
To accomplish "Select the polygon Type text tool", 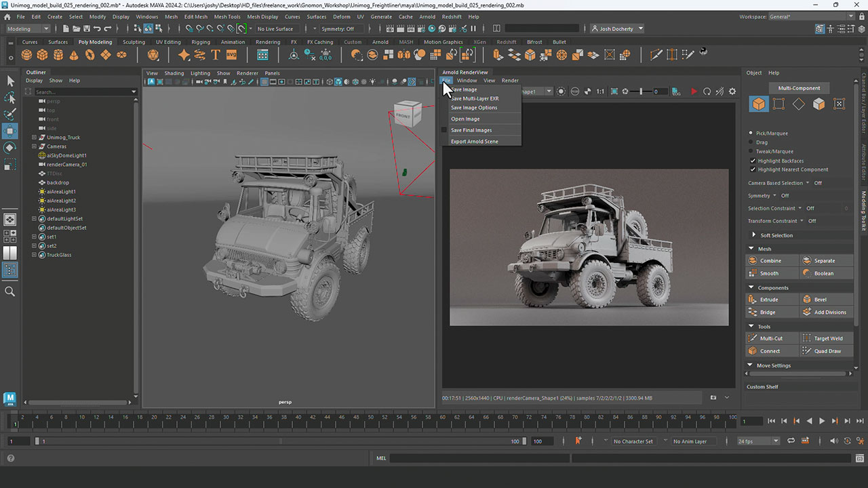I will [216, 55].
